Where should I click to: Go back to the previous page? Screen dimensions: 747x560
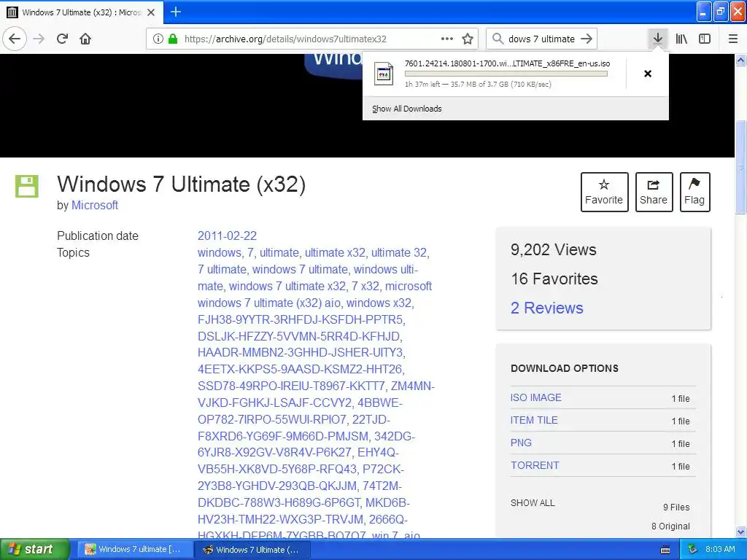15,39
